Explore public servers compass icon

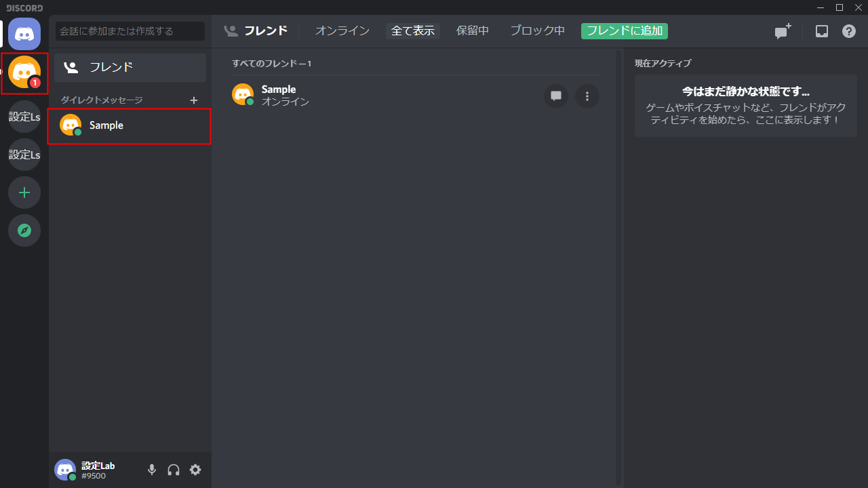(x=24, y=230)
